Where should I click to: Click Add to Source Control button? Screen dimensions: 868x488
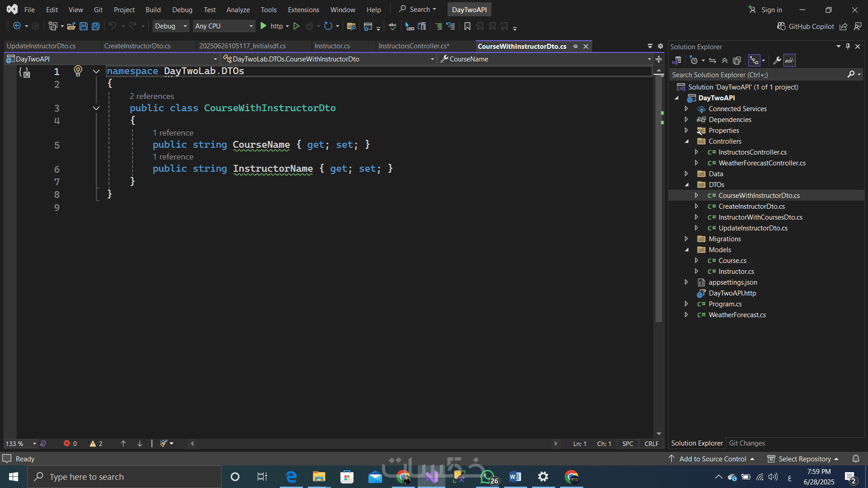(x=712, y=459)
